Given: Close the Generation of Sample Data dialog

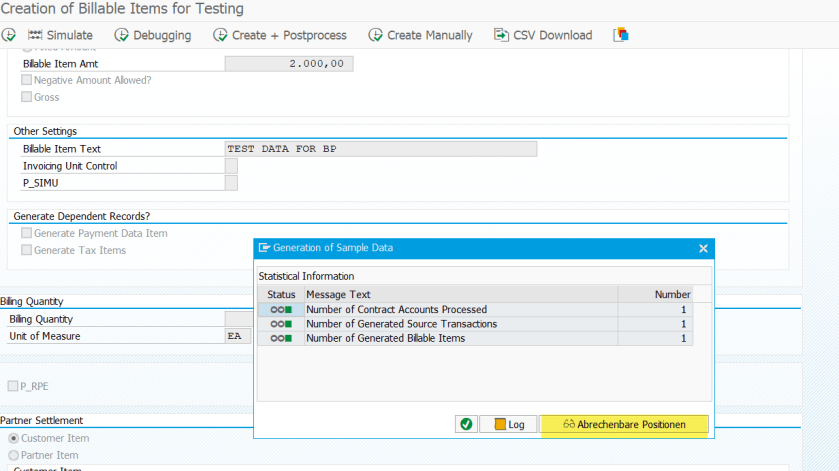Looking at the screenshot, I should click(703, 248).
